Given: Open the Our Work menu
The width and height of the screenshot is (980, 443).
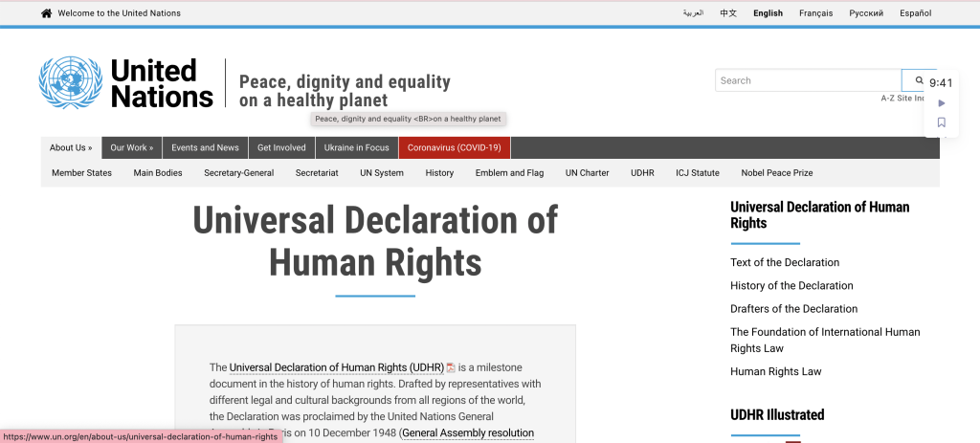Looking at the screenshot, I should point(132,147).
